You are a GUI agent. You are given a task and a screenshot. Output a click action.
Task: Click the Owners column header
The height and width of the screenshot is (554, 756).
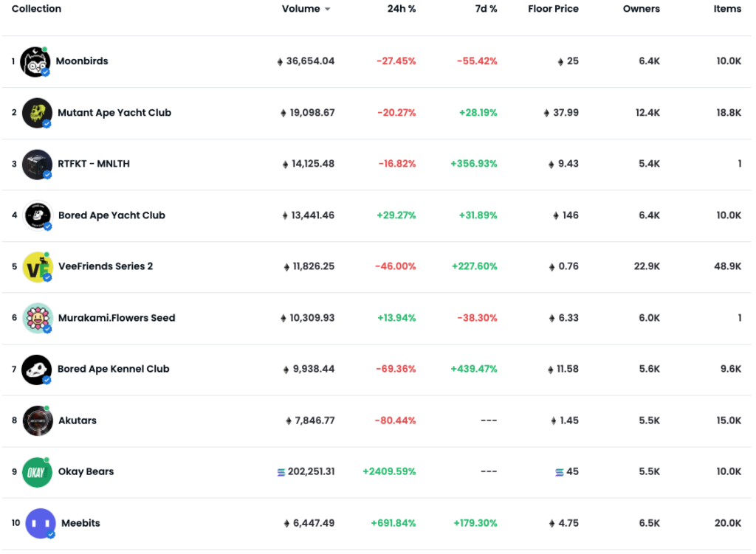click(641, 9)
